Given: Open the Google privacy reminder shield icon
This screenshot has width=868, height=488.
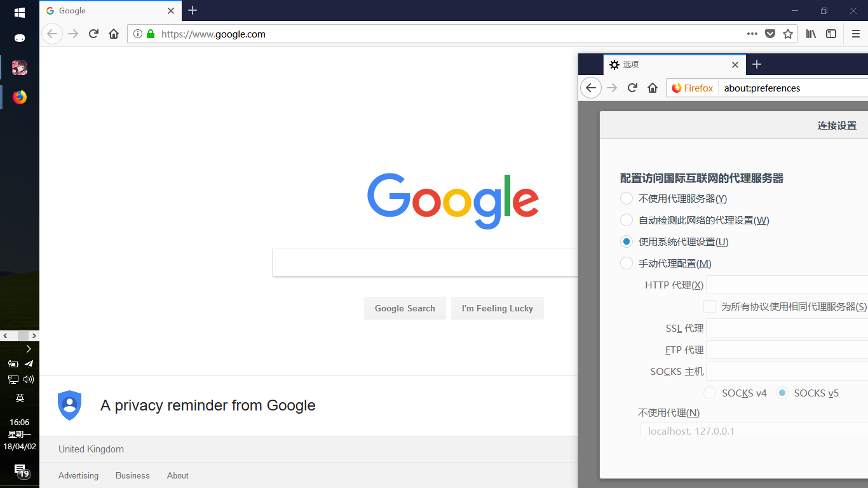Looking at the screenshot, I should 70,405.
